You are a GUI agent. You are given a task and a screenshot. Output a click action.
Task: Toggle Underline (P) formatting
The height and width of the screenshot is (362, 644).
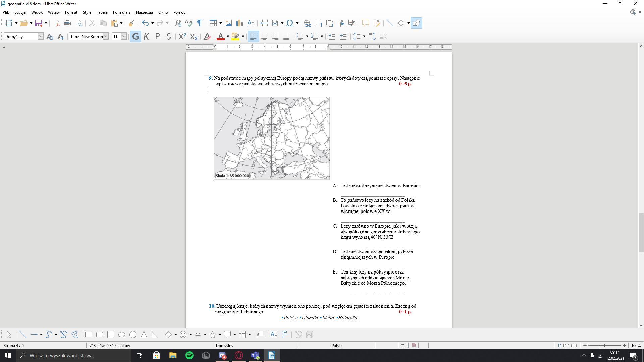157,36
